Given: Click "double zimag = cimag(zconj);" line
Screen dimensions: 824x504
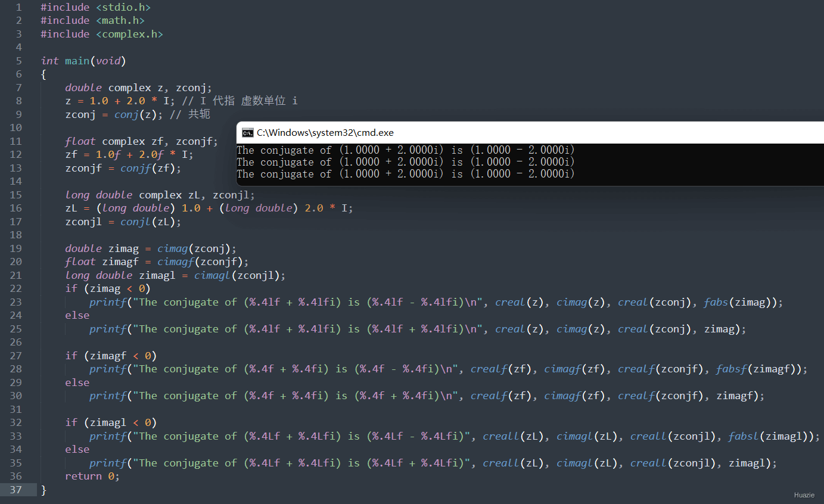Looking at the screenshot, I should coord(151,248).
